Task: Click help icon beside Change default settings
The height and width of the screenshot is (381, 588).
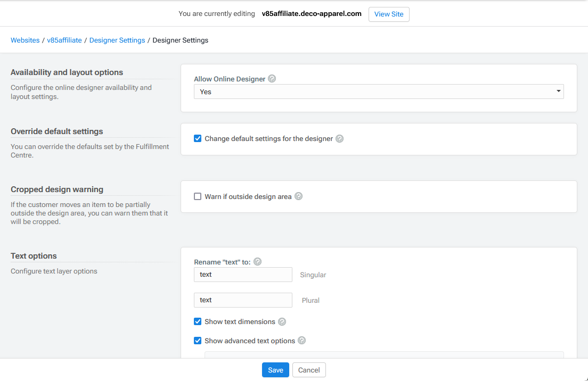Action: point(340,139)
